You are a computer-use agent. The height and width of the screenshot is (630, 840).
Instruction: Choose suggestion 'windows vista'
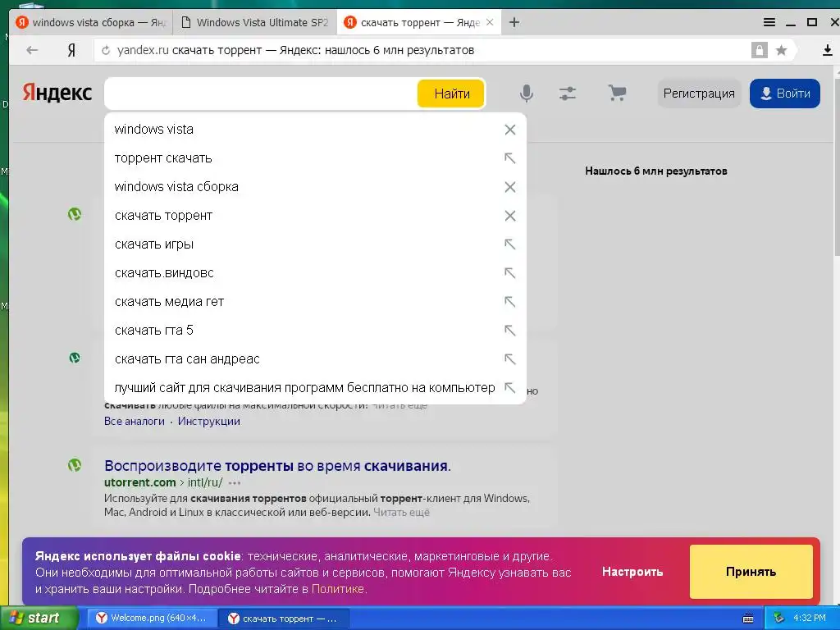click(x=315, y=130)
